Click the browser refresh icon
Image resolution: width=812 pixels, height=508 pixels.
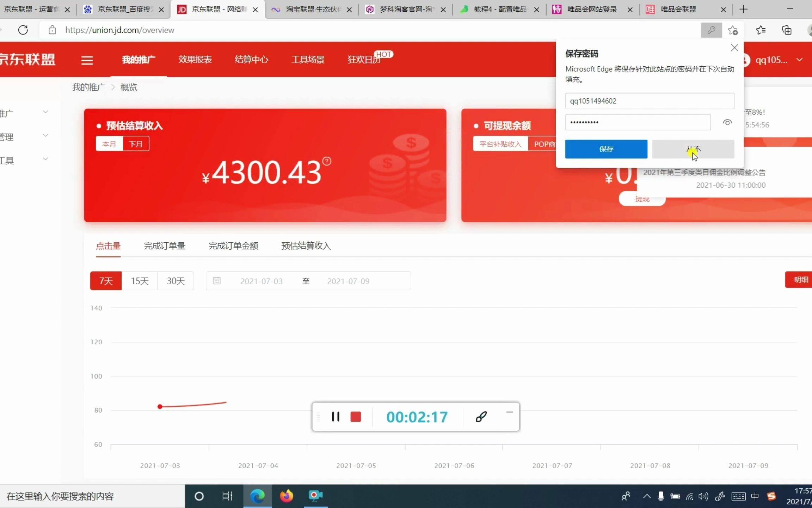(23, 30)
